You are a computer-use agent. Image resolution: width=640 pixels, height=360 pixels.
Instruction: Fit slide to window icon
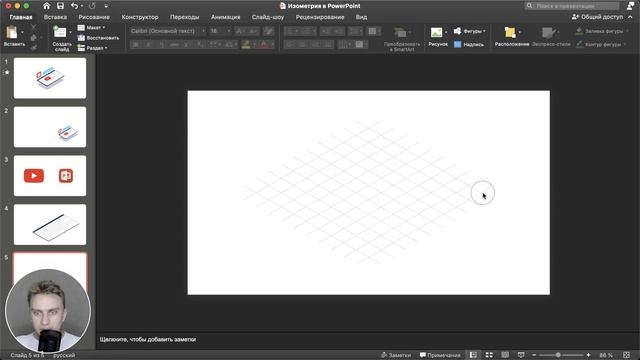pos(627,355)
